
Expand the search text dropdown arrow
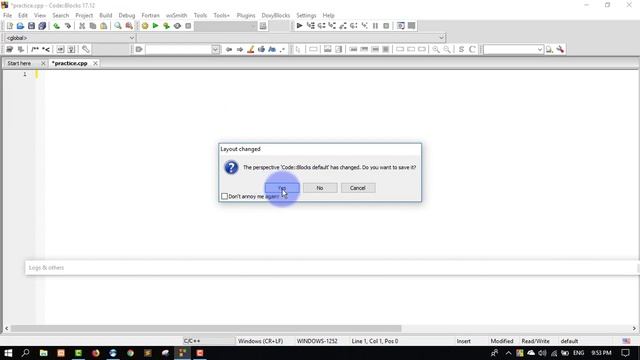point(216,49)
